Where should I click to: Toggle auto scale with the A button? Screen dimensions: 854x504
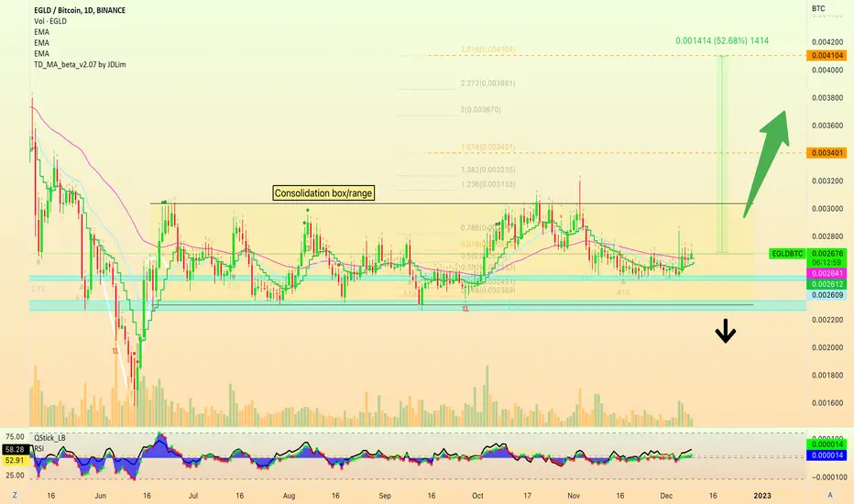[x=830, y=495]
